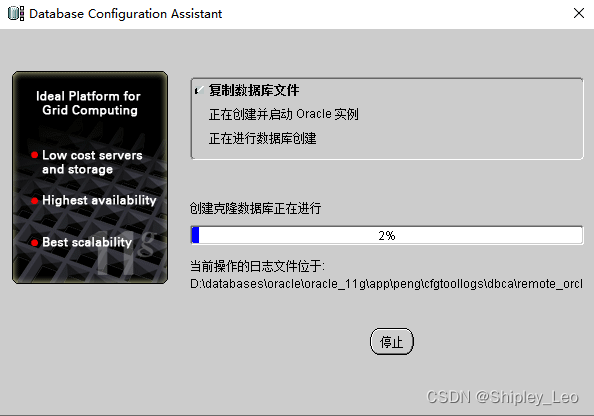Click the 11g logo on the banner
The width and height of the screenshot is (594, 416).
pos(126,253)
